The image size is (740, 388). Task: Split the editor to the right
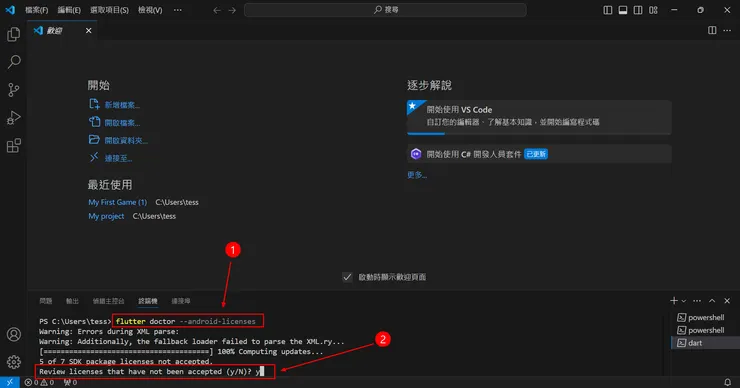tap(712, 30)
